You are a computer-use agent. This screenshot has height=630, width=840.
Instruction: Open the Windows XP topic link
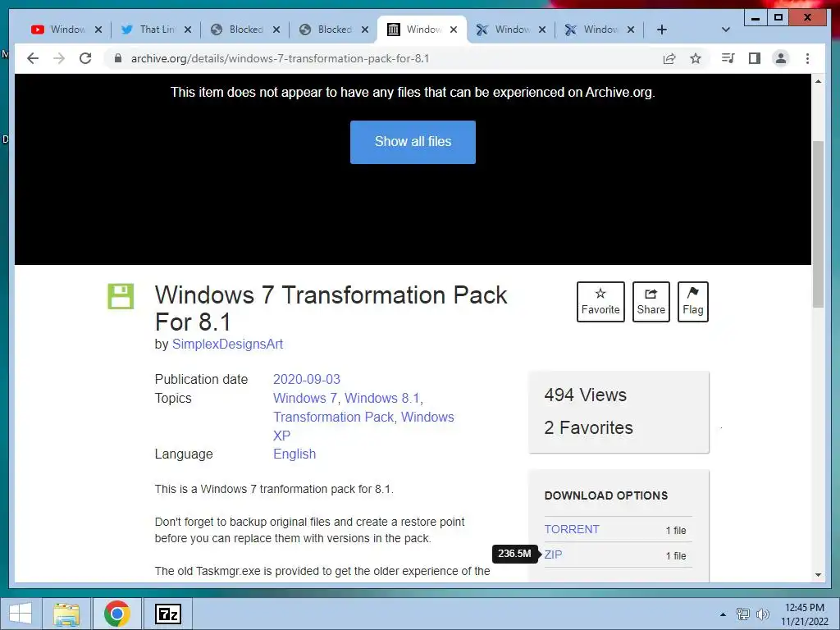428,417
